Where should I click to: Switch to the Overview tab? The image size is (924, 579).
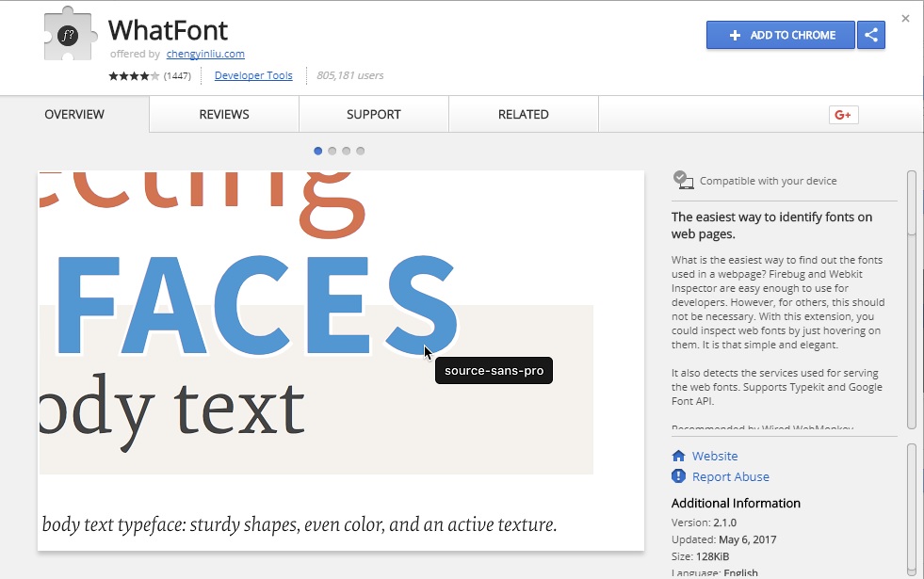pos(74,114)
